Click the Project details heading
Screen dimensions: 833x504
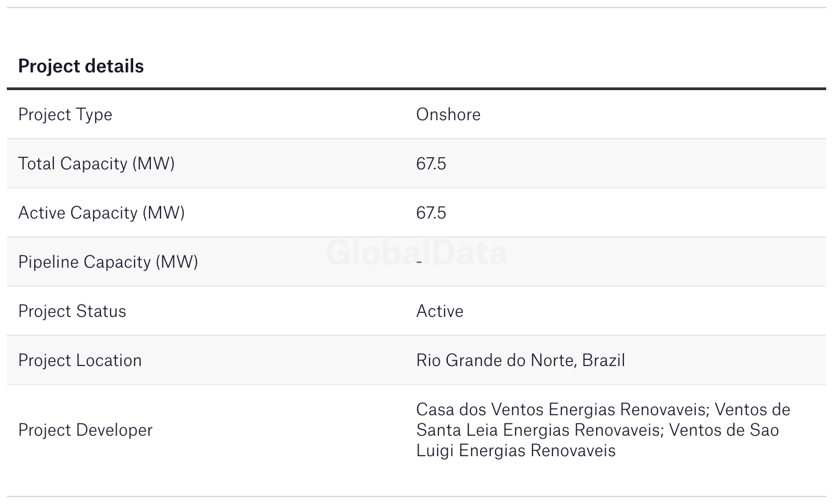[x=81, y=66]
